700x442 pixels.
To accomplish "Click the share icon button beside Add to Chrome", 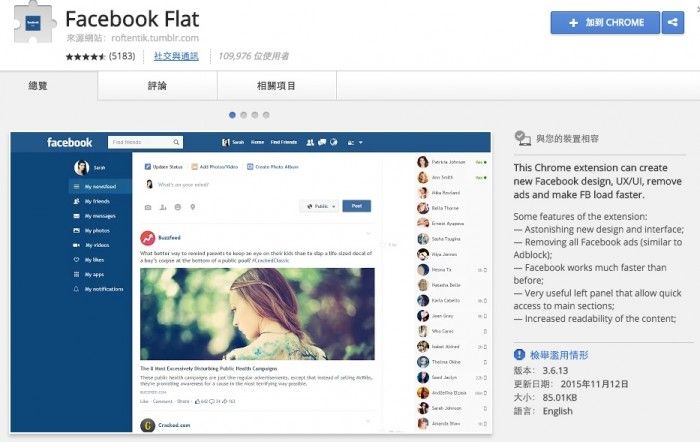I will 673,22.
